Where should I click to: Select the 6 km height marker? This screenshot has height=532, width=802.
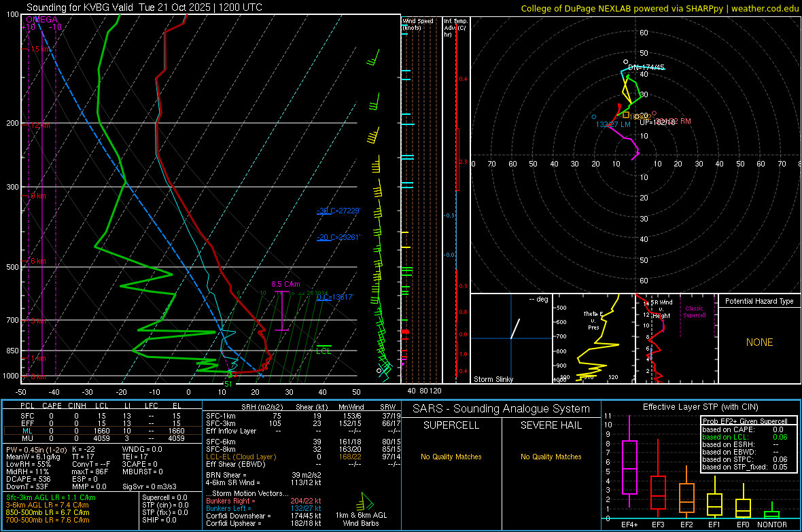(38, 261)
